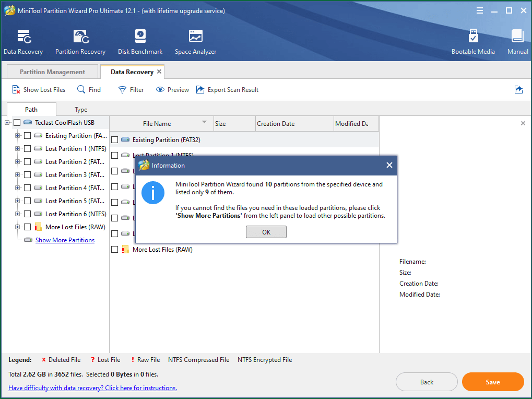Open the hamburger menu in title bar
The image size is (532, 399).
[x=479, y=10]
